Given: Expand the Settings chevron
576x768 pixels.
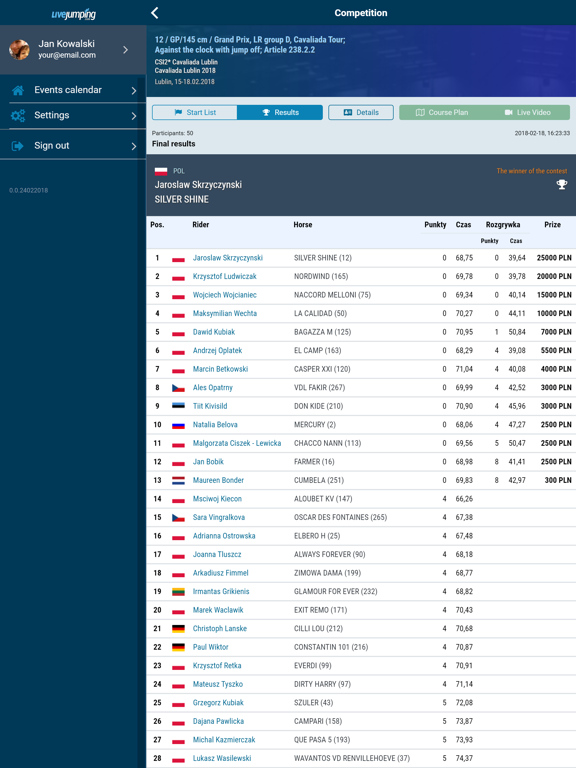Looking at the screenshot, I should click(x=134, y=116).
